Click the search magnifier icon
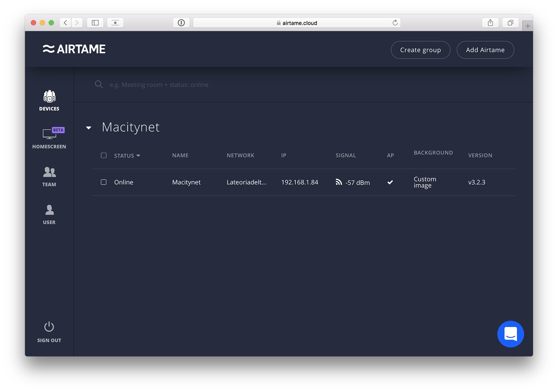The width and height of the screenshot is (558, 392). pyautogui.click(x=99, y=84)
